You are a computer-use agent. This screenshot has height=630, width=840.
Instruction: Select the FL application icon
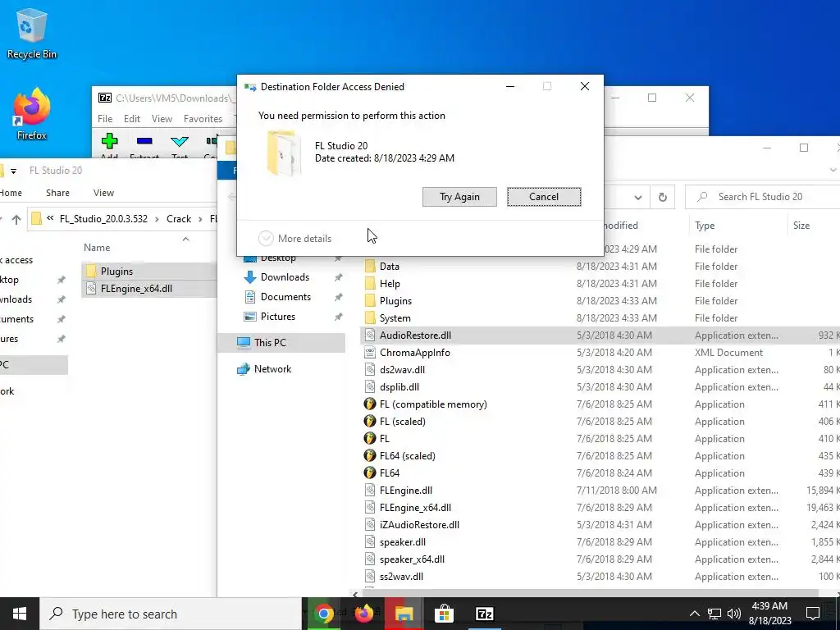click(370, 438)
